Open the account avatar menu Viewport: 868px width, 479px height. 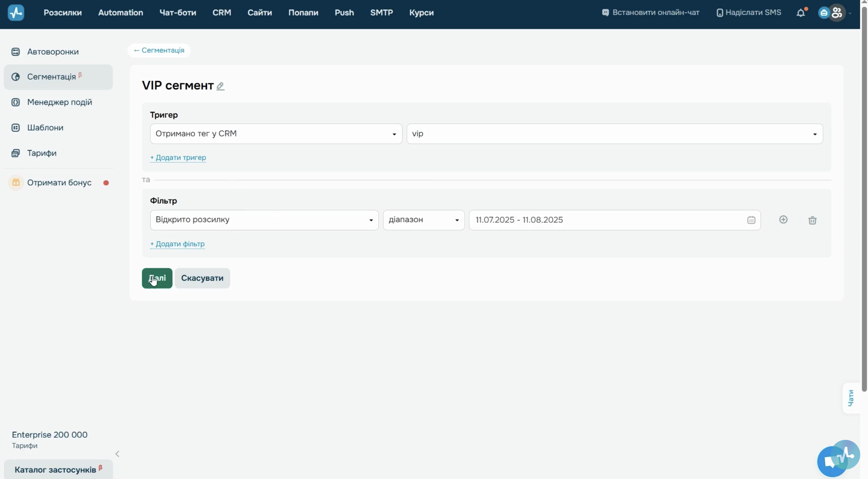point(836,13)
